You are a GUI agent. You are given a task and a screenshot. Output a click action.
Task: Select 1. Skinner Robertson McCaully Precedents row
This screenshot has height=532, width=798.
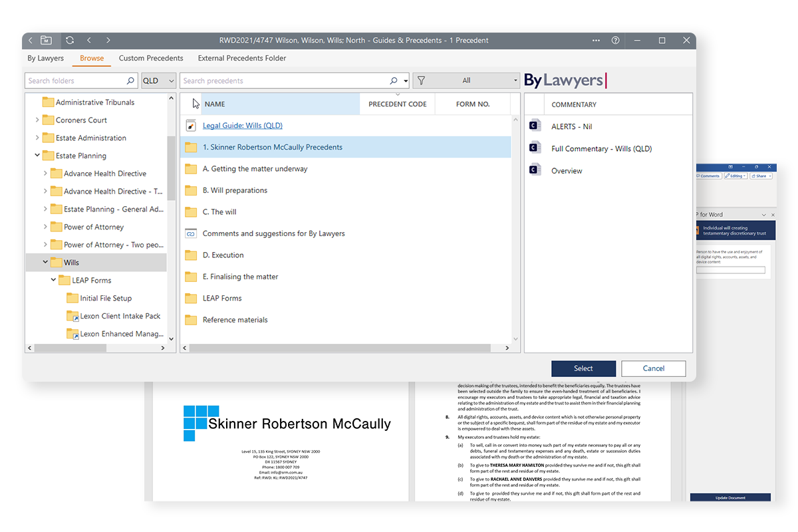(345, 147)
